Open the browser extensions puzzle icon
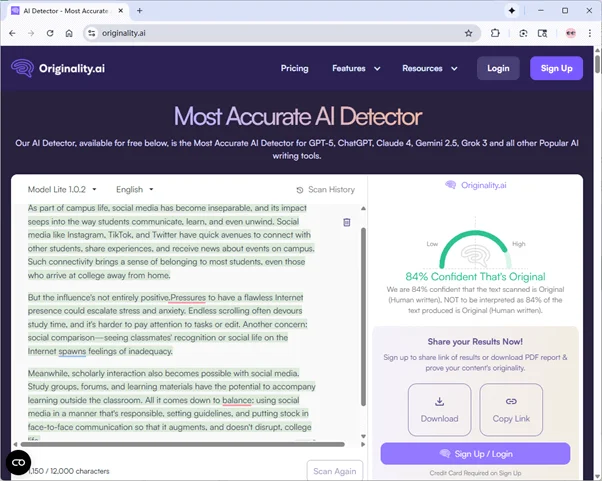The height and width of the screenshot is (481, 602). point(496,33)
